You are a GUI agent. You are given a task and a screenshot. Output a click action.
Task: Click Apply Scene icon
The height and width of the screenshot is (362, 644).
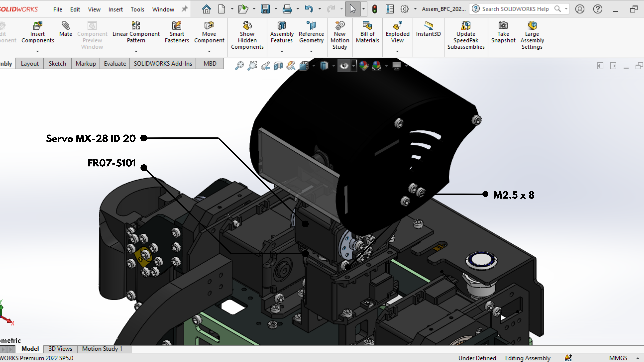[x=377, y=66]
